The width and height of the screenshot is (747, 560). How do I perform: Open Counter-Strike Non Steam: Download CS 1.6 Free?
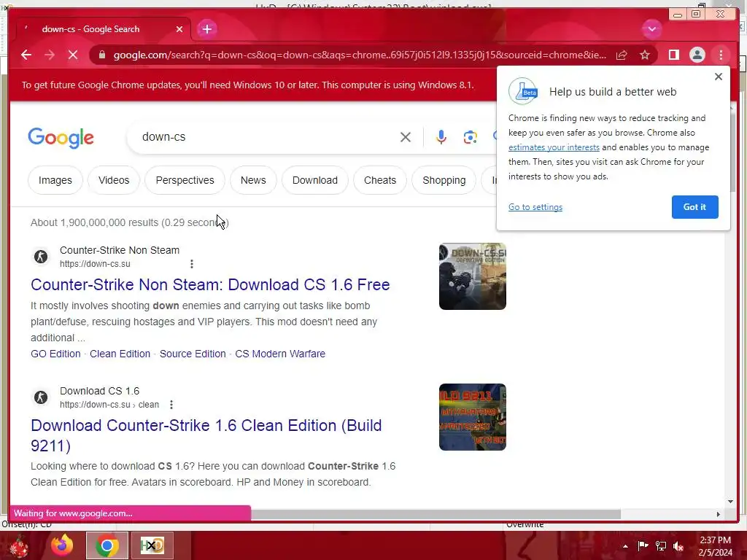pos(210,285)
